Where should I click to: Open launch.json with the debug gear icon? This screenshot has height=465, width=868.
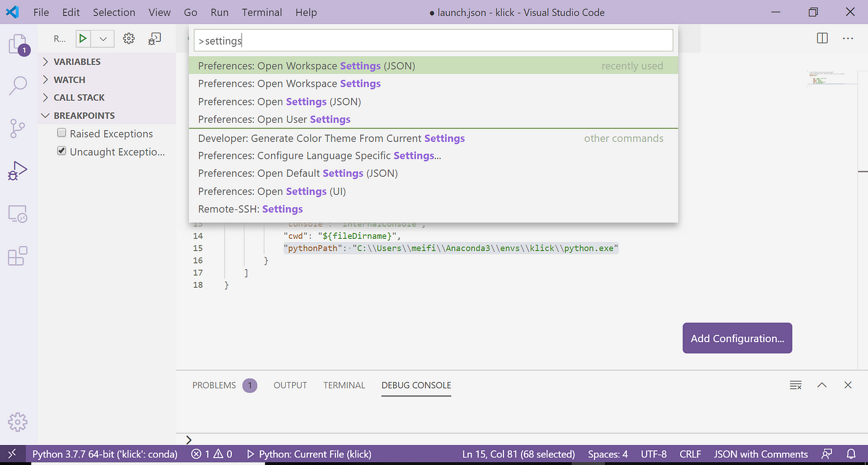[x=128, y=38]
